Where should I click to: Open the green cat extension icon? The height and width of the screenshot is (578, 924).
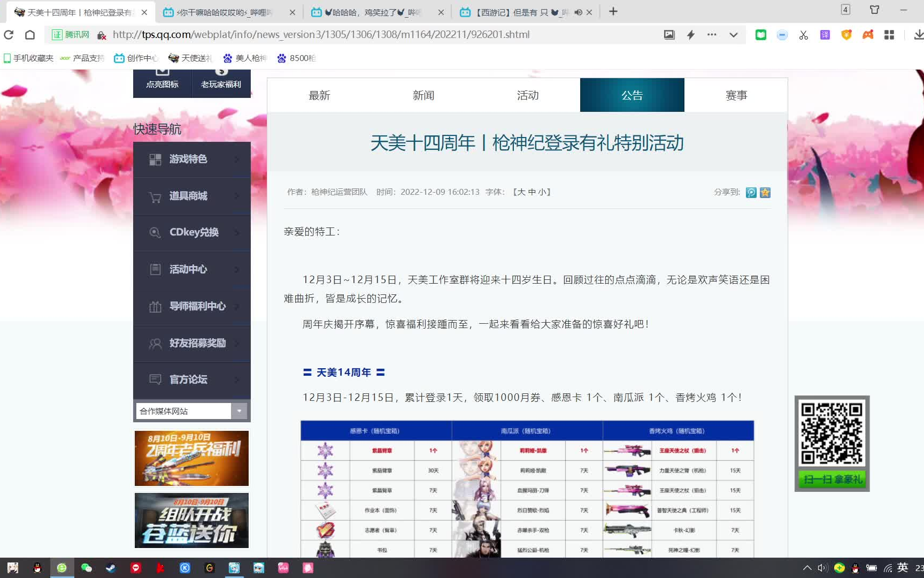coord(760,35)
